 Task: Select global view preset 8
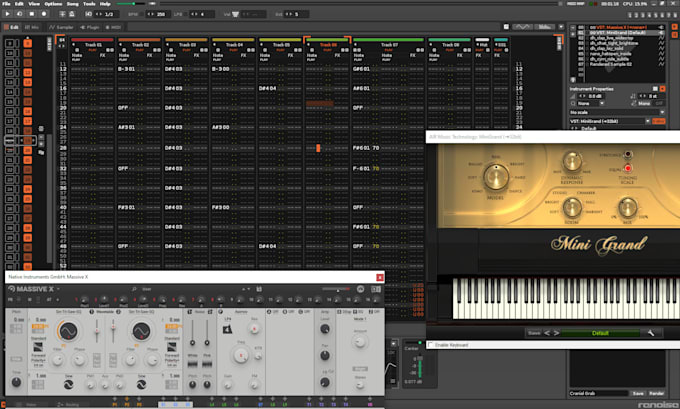coord(675,15)
